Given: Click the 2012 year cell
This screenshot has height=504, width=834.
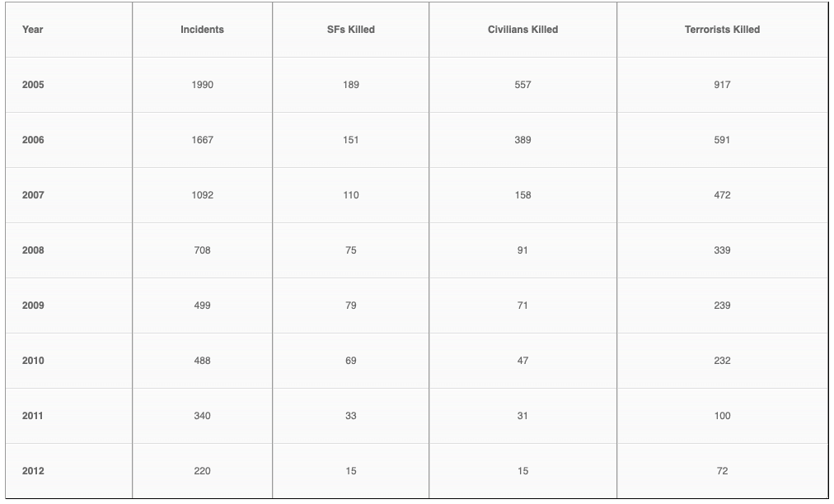Looking at the screenshot, I should [x=33, y=471].
